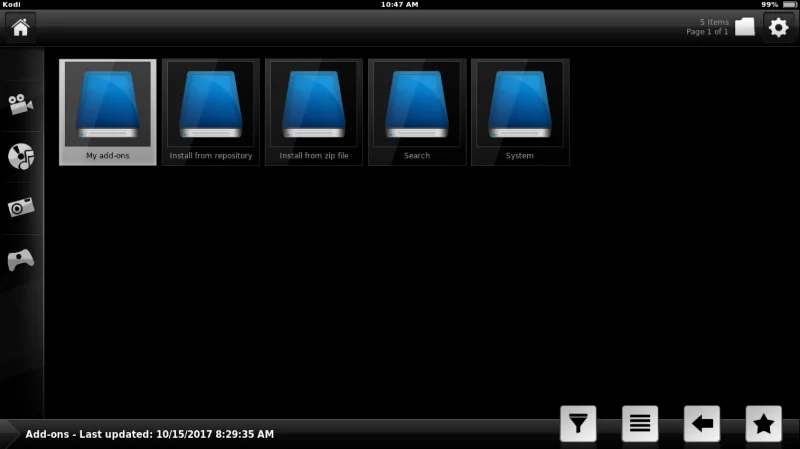Open the Pictures section camera icon
Image resolution: width=800 pixels, height=449 pixels.
[21, 207]
